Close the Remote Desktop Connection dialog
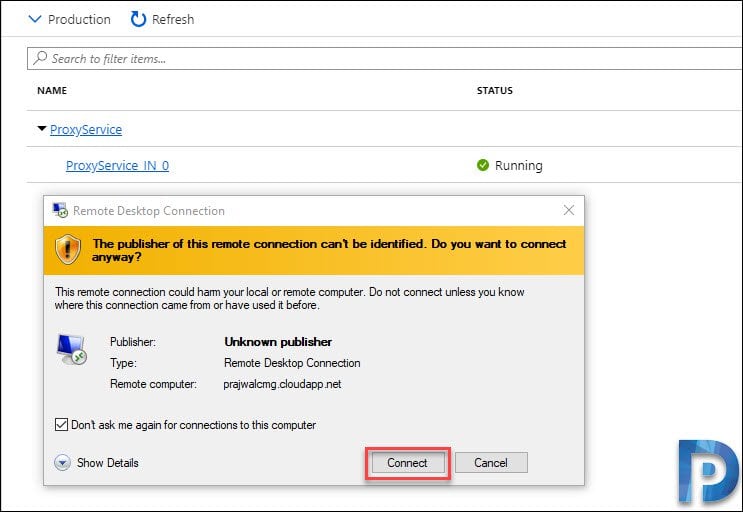743x512 pixels. coord(569,210)
